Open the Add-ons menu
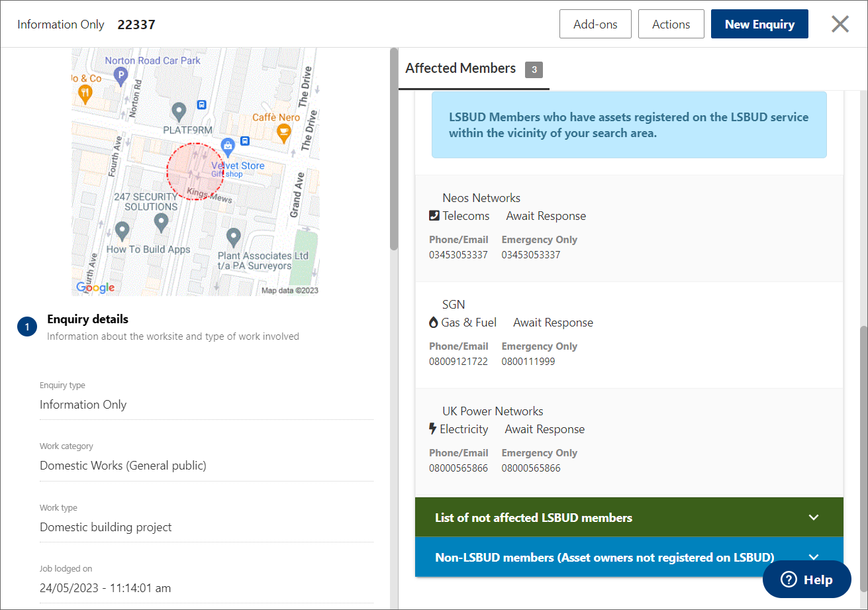 tap(595, 25)
